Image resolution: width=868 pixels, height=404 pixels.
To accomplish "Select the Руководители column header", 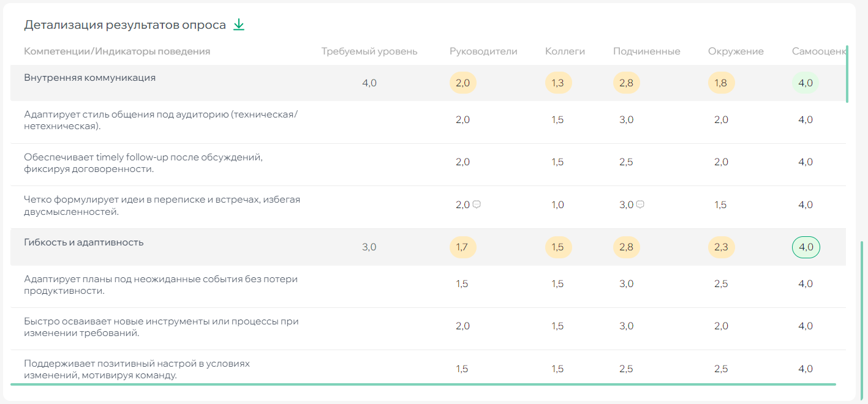I will [x=484, y=51].
